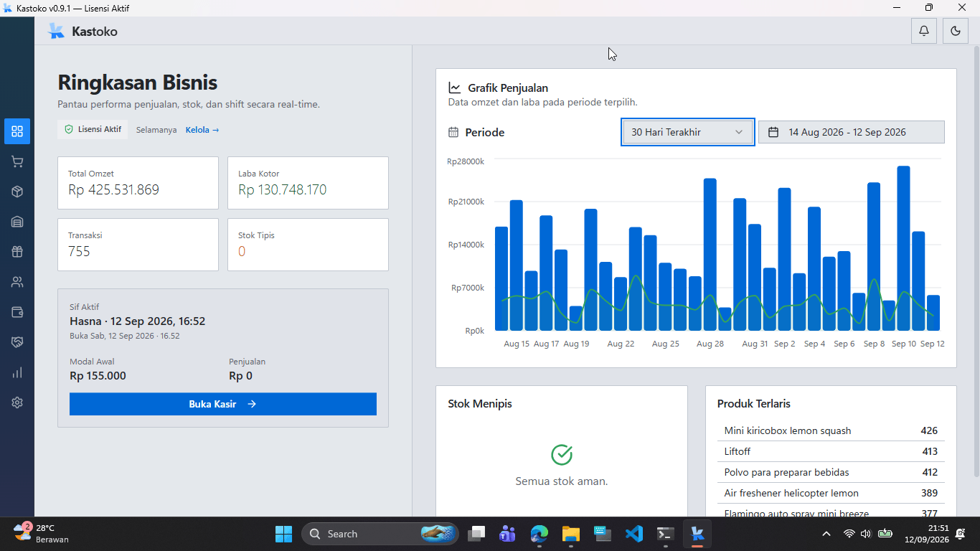The image size is (980, 551).
Task: Follow the Kelola license link
Action: [202, 130]
